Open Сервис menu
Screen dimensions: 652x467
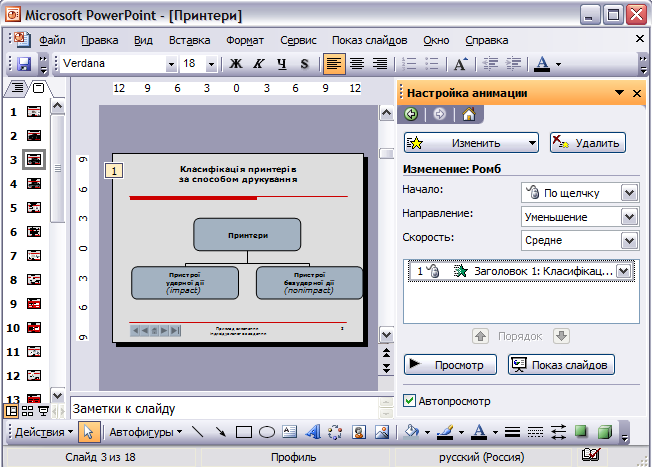pyautogui.click(x=298, y=40)
